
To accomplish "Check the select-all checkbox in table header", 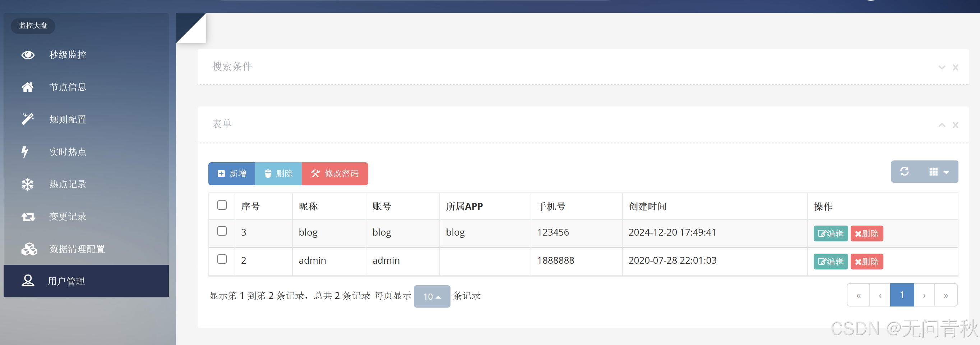I will pos(222,205).
